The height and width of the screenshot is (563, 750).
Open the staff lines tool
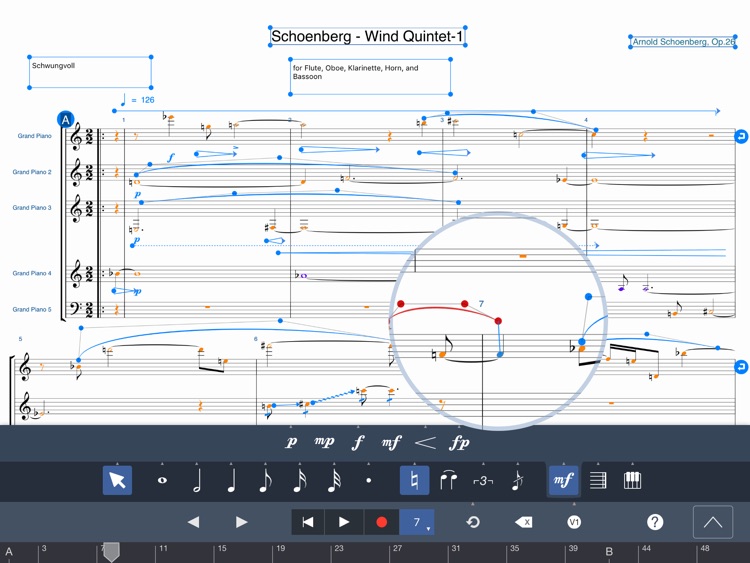click(x=598, y=480)
